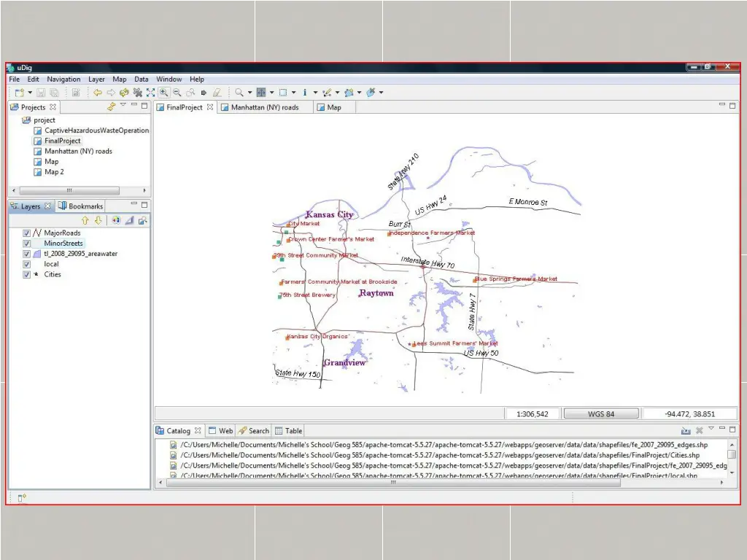Open the Navigation menu
This screenshot has height=560, width=747.
pyautogui.click(x=63, y=79)
